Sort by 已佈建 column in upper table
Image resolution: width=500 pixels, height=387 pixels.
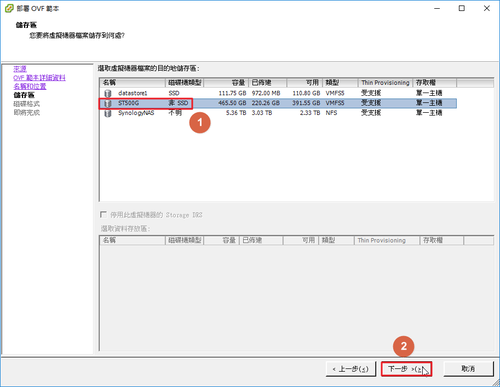(x=268, y=83)
